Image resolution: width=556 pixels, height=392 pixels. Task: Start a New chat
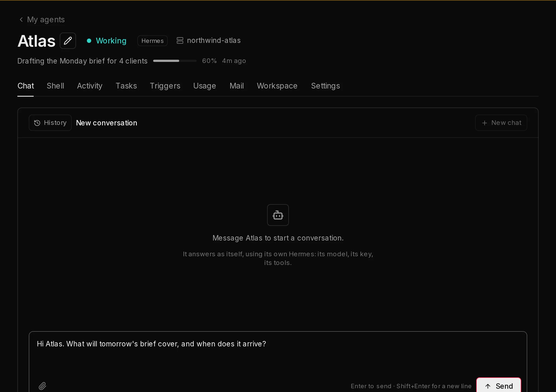pyautogui.click(x=501, y=123)
